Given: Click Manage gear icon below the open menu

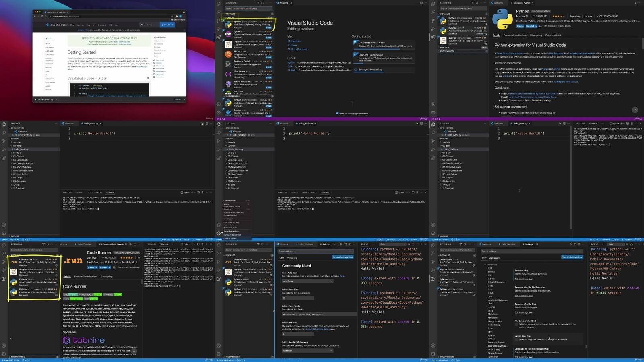Looking at the screenshot, I should click(x=219, y=233).
